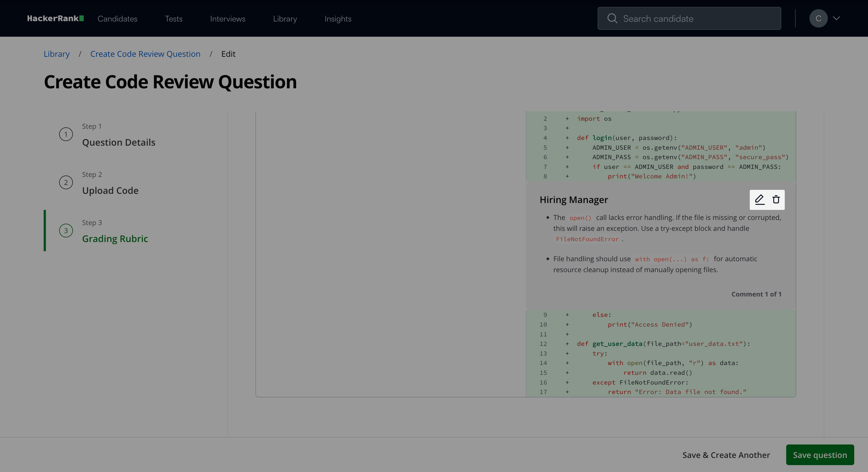Select the Step 1 circle number icon

click(66, 134)
